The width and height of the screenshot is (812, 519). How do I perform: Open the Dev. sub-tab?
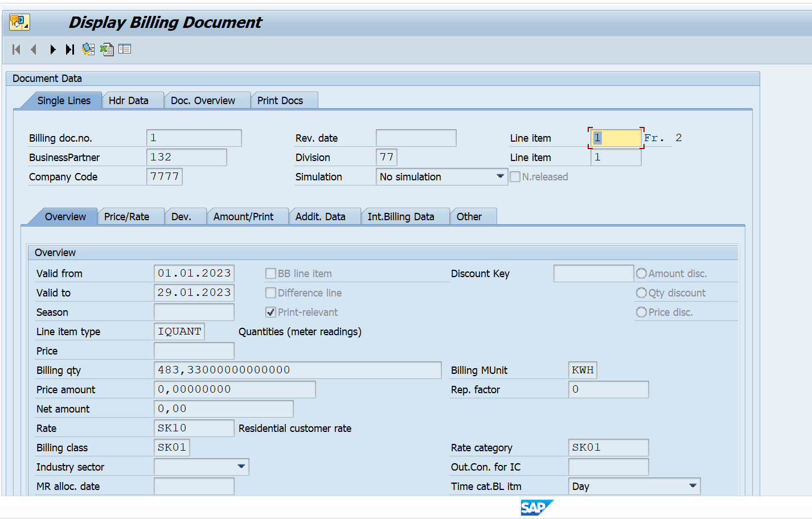pyautogui.click(x=181, y=217)
